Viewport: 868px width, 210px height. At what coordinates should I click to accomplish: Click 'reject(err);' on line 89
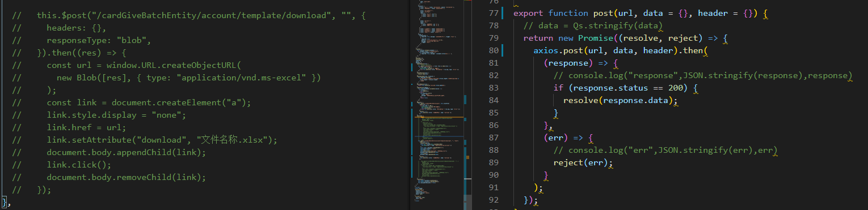584,162
